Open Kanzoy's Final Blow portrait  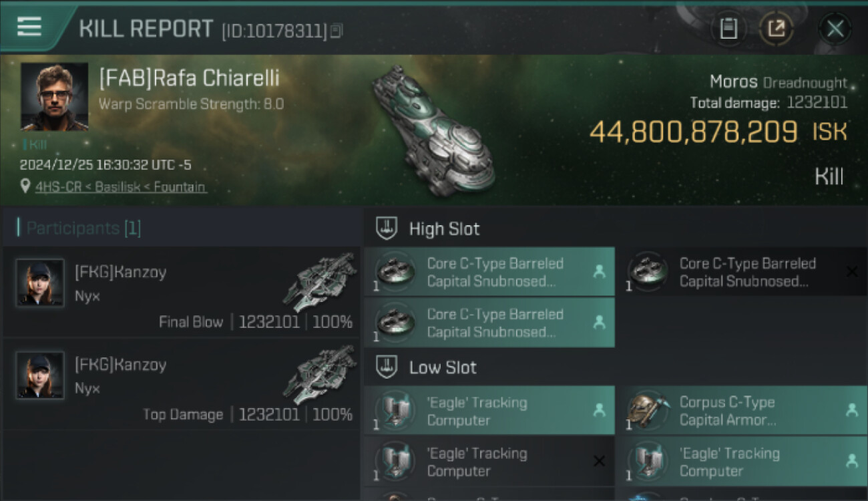click(x=40, y=283)
